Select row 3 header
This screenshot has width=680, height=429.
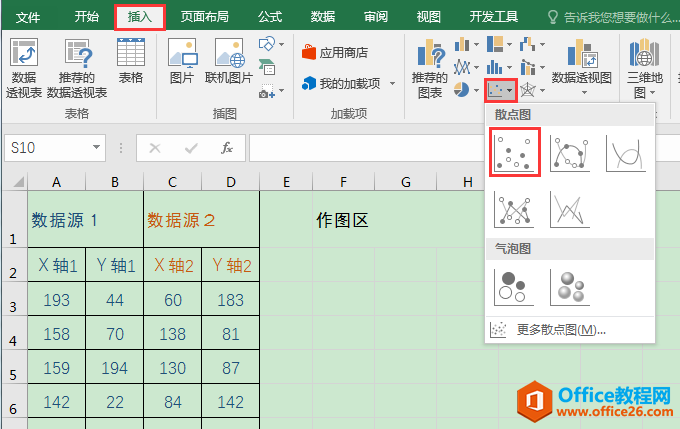tap(13, 299)
